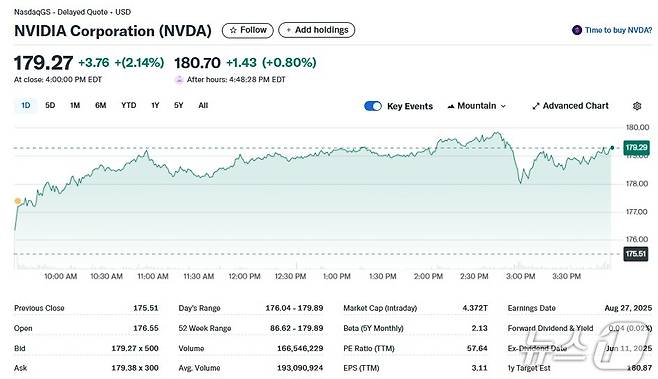
Task: Click the after hours moon icon
Action: (179, 80)
